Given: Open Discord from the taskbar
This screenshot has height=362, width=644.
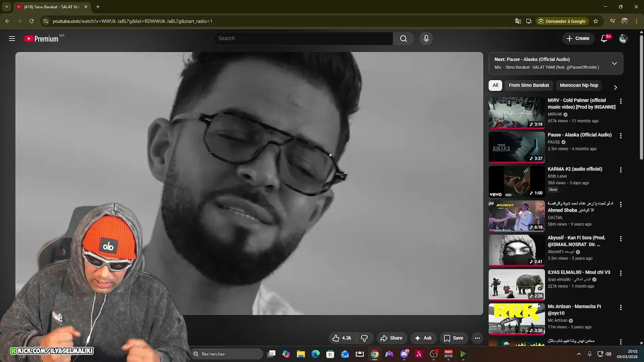Looking at the screenshot, I should 404,354.
